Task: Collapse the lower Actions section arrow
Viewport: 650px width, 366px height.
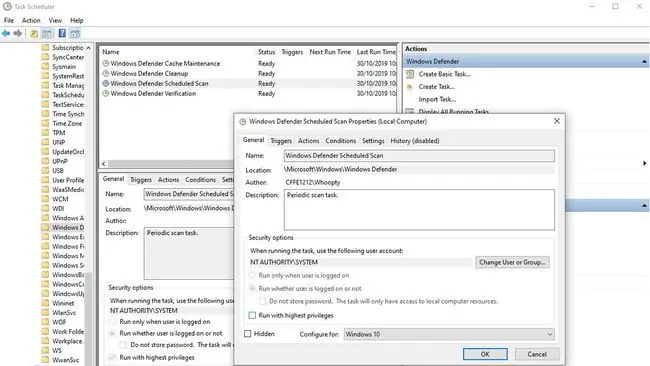Action: tap(644, 206)
